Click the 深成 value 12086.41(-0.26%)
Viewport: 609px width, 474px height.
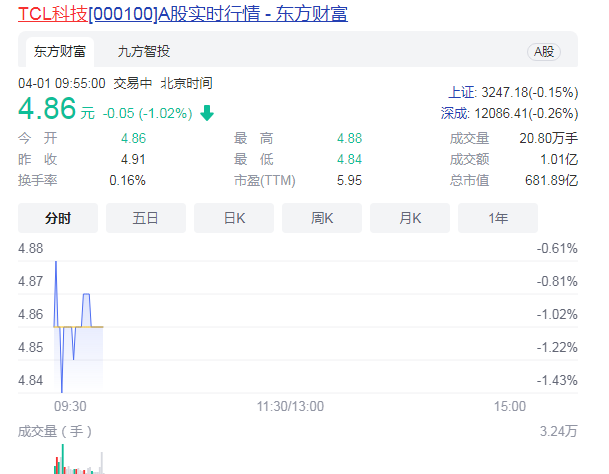coord(526,113)
